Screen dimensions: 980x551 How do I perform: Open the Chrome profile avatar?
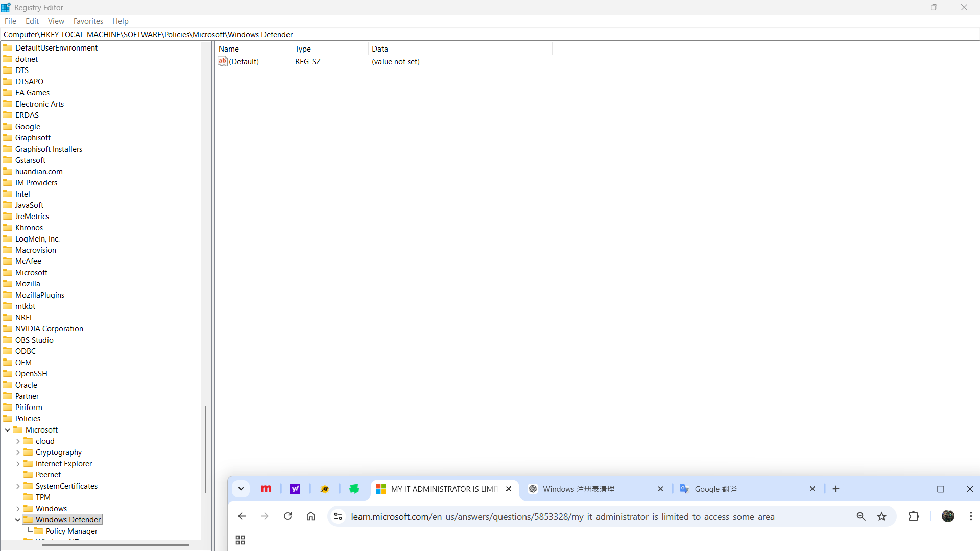[x=948, y=516]
